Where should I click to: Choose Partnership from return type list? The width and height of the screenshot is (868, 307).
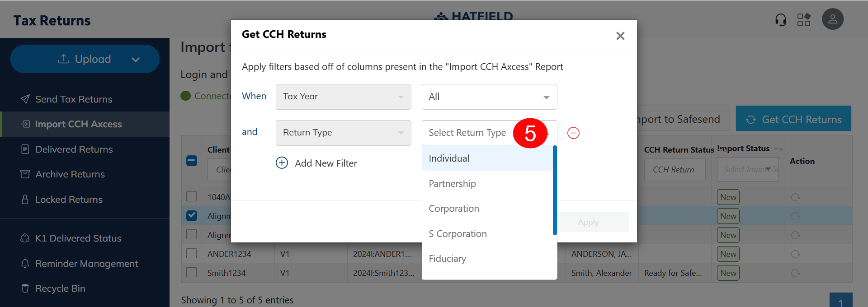[x=452, y=184]
